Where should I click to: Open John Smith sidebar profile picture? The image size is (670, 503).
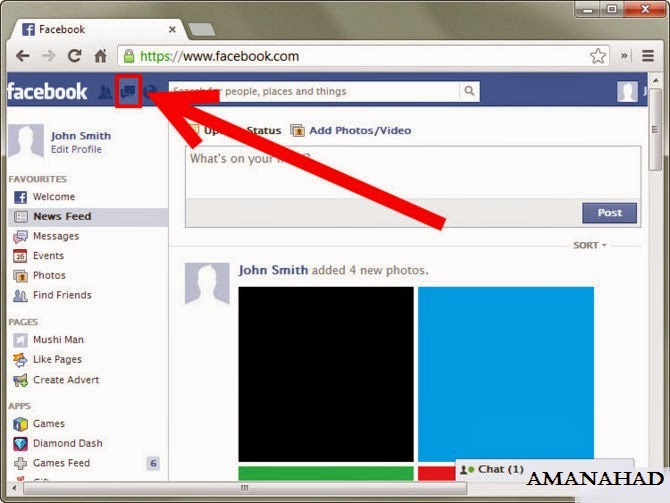click(x=26, y=141)
